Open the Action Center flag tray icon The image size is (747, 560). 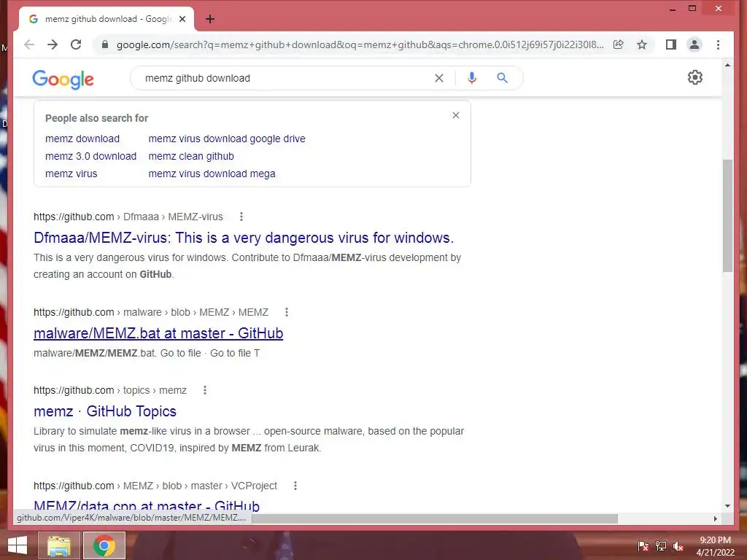643,546
